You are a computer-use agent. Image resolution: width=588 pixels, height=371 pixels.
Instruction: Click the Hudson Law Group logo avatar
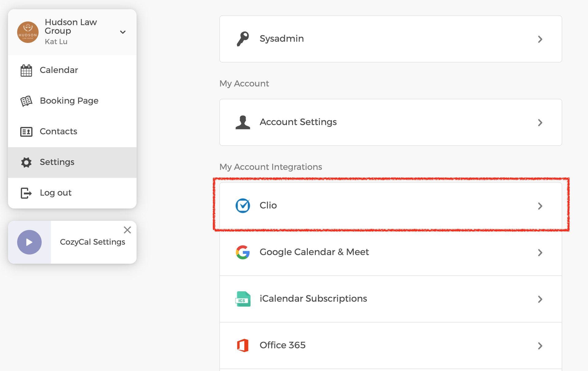[x=28, y=32]
